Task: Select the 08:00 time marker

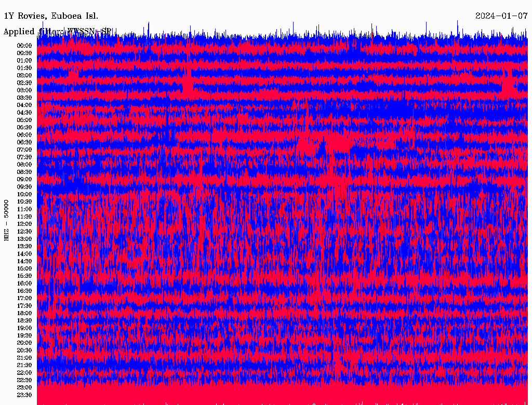Action: [24, 165]
